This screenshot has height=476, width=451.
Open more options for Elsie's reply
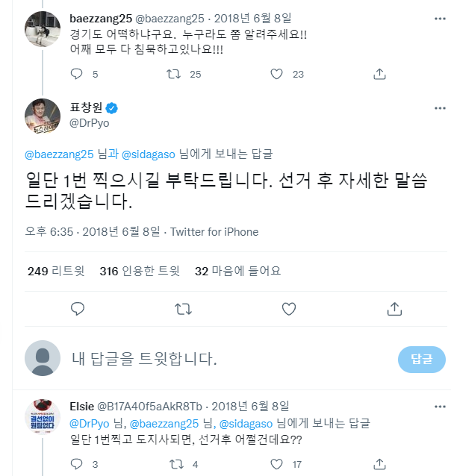(x=435, y=407)
